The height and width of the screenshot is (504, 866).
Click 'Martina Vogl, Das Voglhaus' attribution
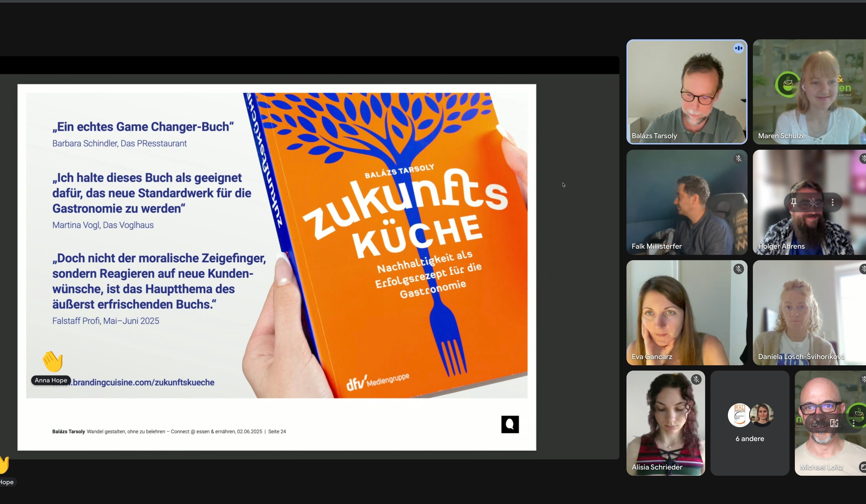pos(103,225)
